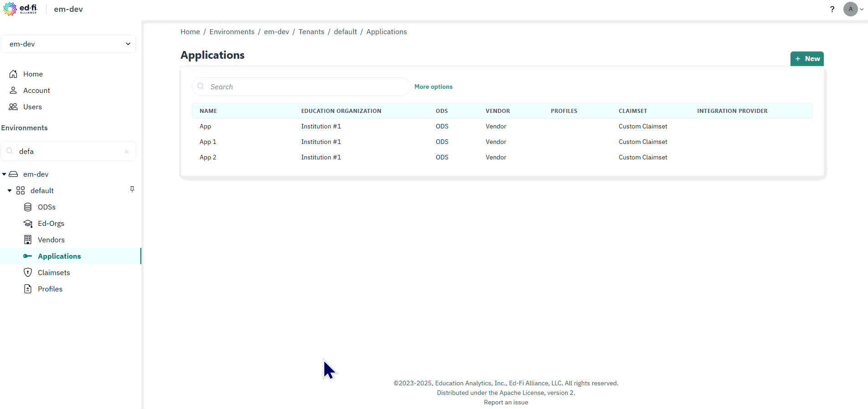Image resolution: width=868 pixels, height=409 pixels.
Task: Click the em-dev breadcrumb link
Action: (276, 31)
